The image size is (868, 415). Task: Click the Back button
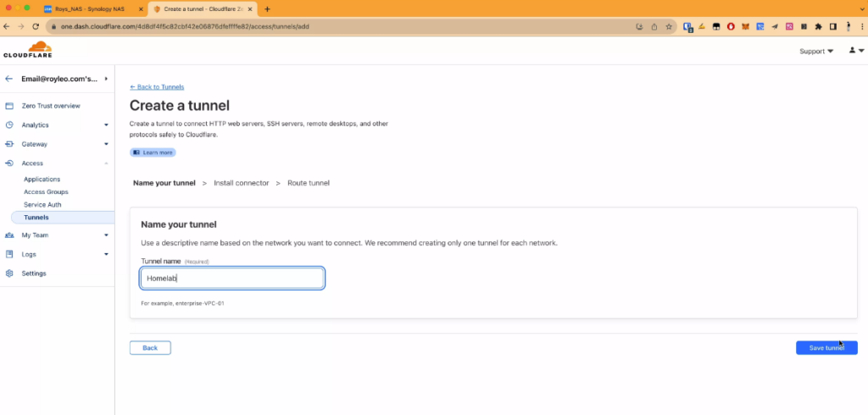tap(150, 347)
